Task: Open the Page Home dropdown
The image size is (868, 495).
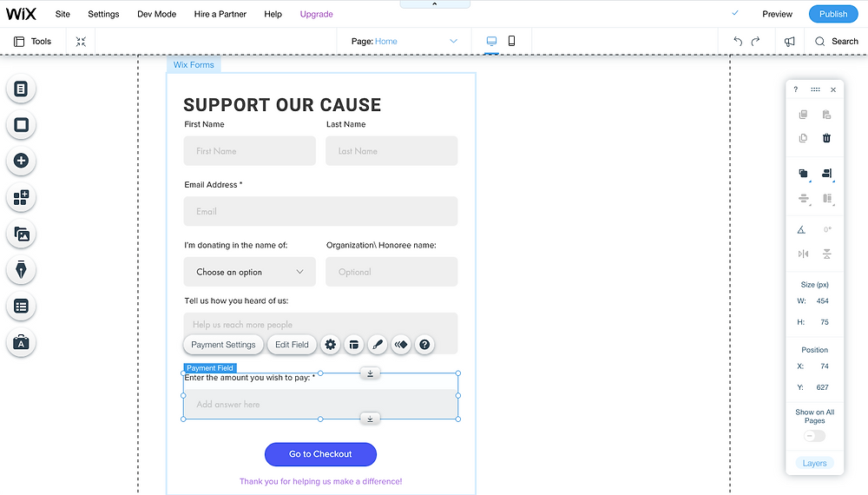Action: click(404, 41)
